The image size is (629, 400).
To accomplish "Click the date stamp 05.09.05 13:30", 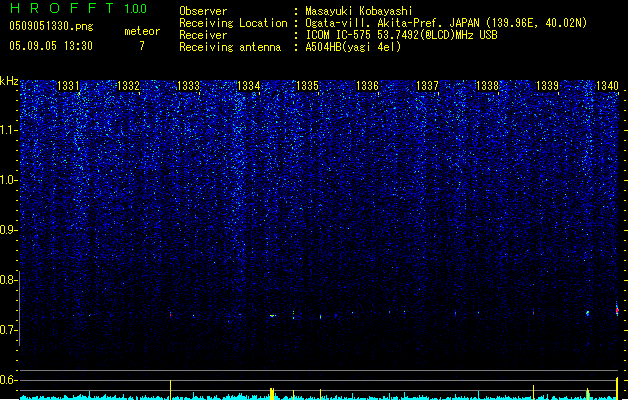I will point(51,46).
